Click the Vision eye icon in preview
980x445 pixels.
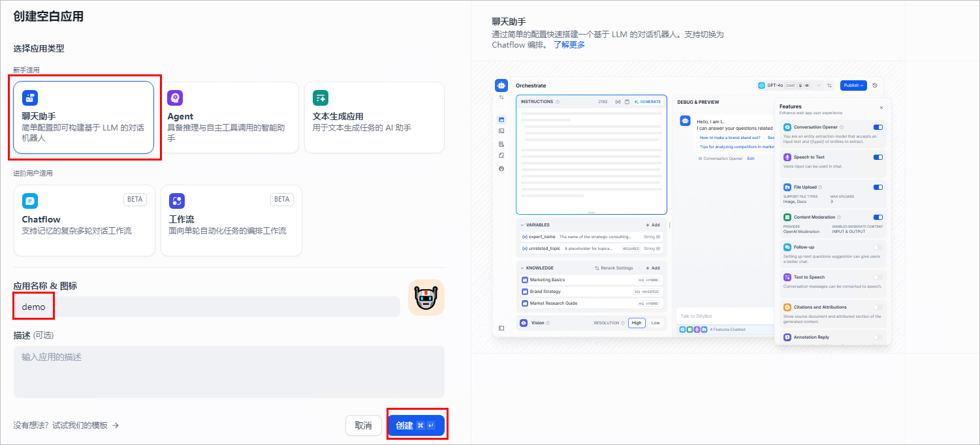(x=524, y=323)
